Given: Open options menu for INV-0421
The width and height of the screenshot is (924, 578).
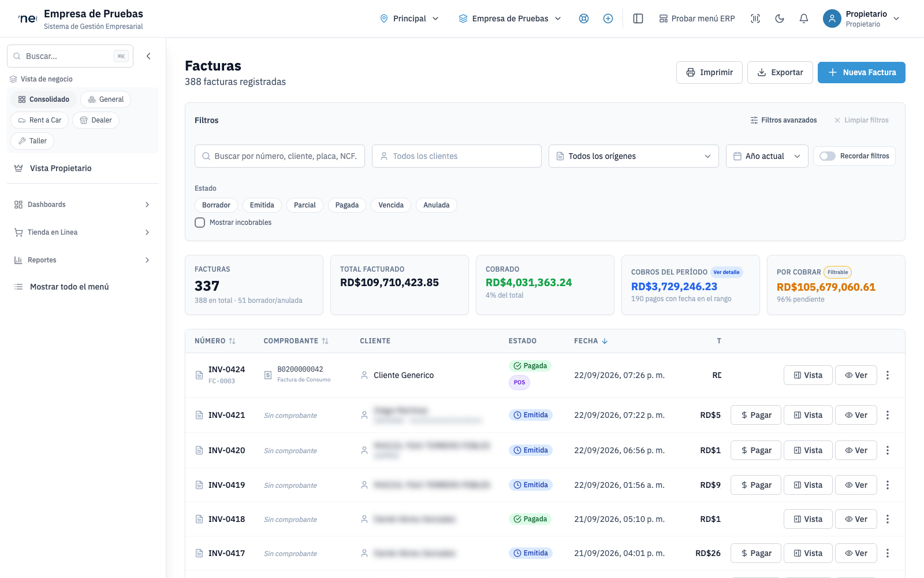Looking at the screenshot, I should coord(888,415).
